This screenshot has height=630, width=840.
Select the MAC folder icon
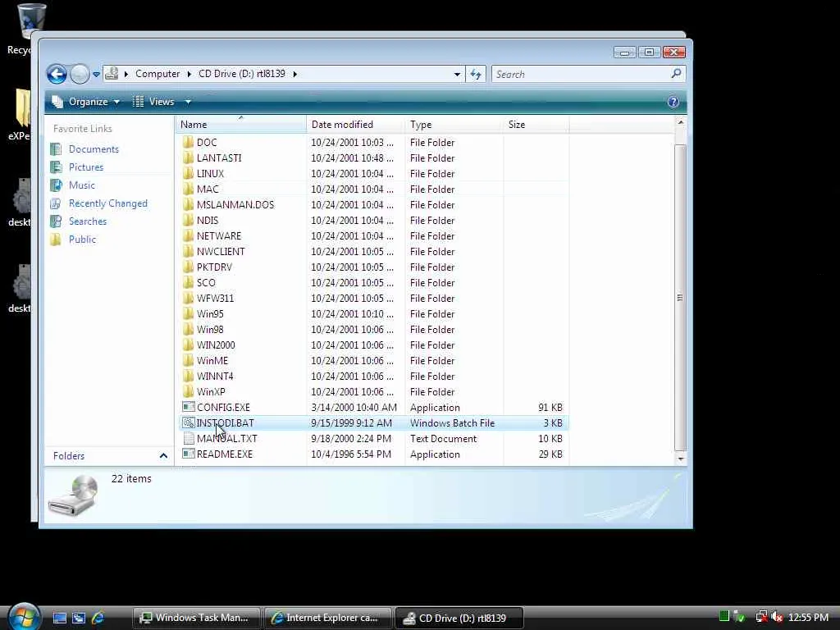click(188, 189)
